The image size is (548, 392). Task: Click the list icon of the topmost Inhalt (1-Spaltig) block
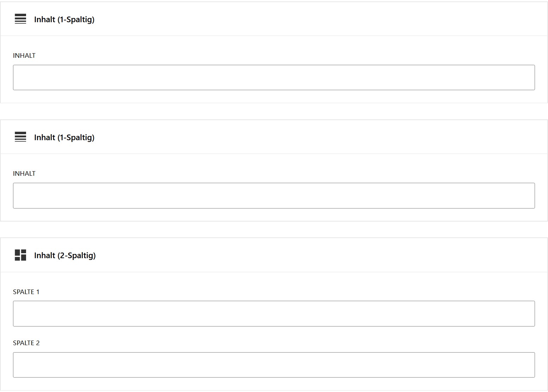click(x=20, y=19)
